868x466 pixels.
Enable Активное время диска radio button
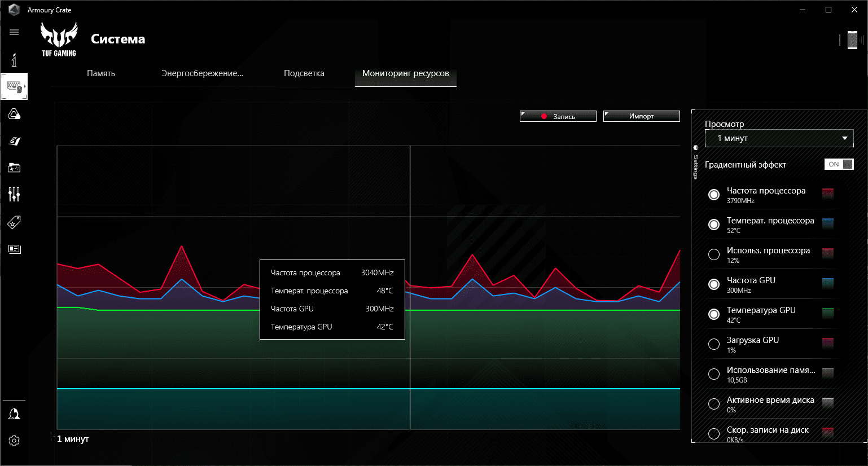coord(714,404)
